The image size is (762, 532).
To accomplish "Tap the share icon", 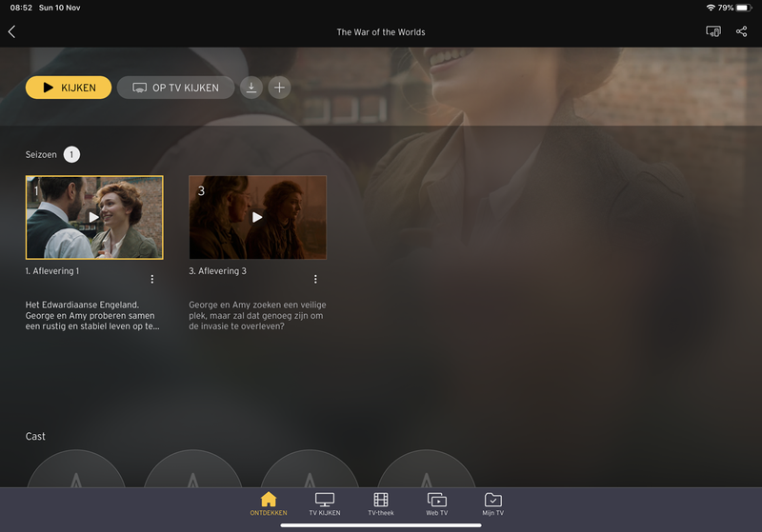I will [741, 32].
